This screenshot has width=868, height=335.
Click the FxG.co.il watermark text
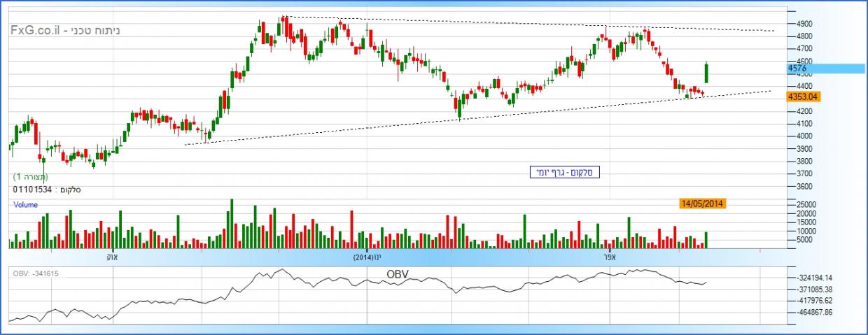38,31
